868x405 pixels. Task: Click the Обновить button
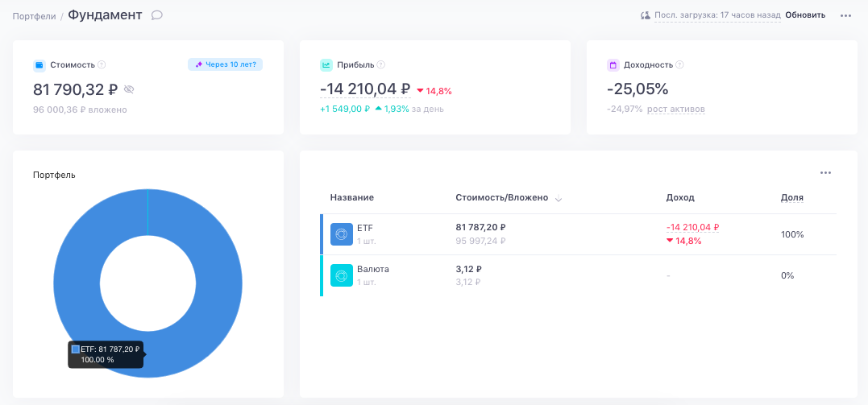click(x=805, y=15)
